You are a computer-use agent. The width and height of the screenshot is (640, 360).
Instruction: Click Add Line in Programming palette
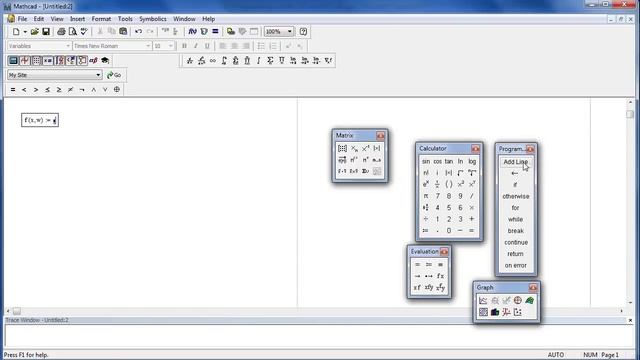point(516,162)
